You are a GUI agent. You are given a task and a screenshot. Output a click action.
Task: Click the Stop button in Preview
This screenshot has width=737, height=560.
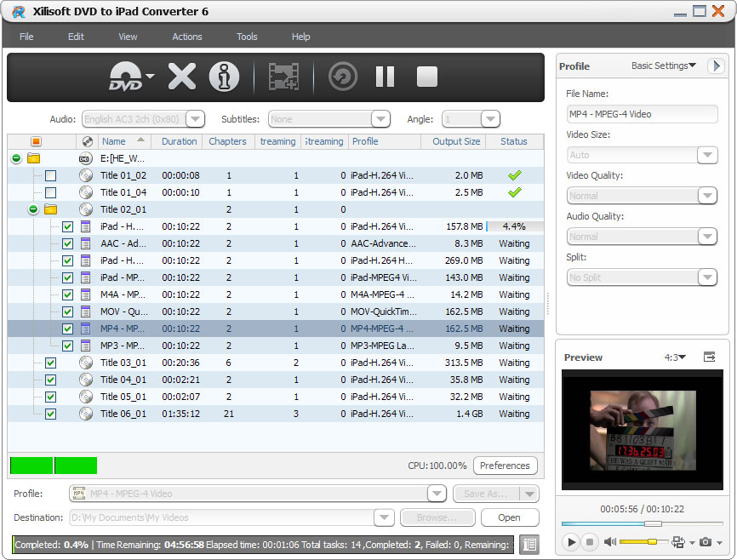pos(590,542)
